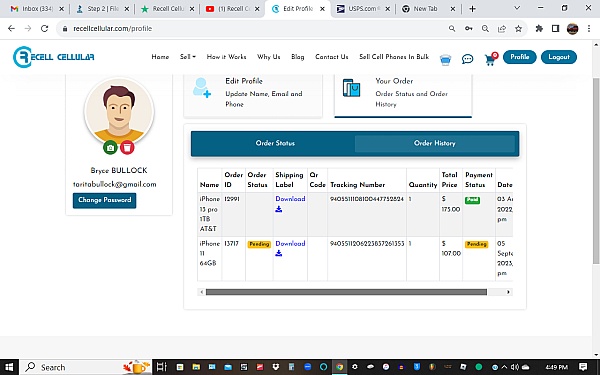Open the browser extensions puzzle icon

(539, 29)
